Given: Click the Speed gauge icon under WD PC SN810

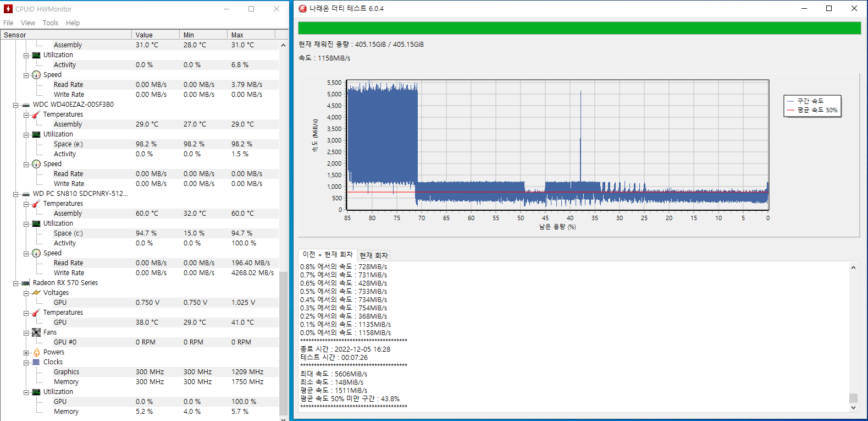Looking at the screenshot, I should pos(36,253).
